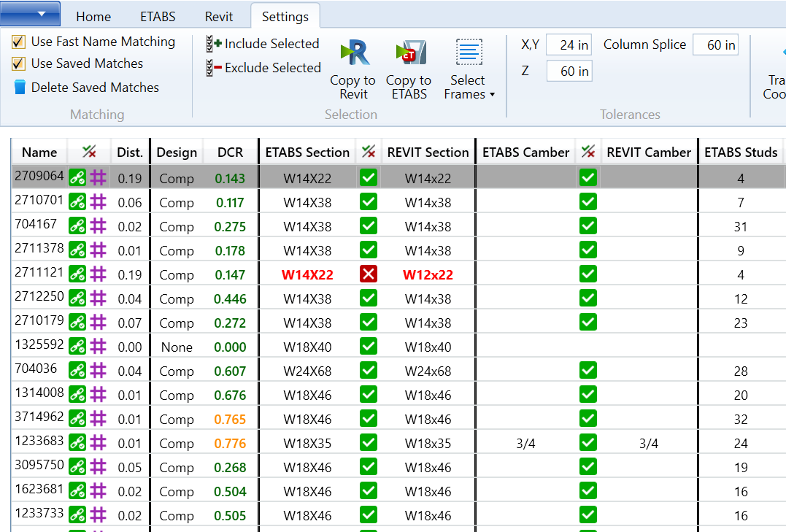
Task: Click the Delete Saved Matches label
Action: coord(95,88)
